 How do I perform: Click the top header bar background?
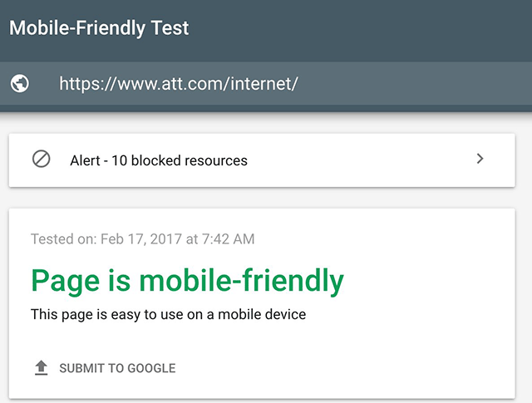(x=374, y=29)
